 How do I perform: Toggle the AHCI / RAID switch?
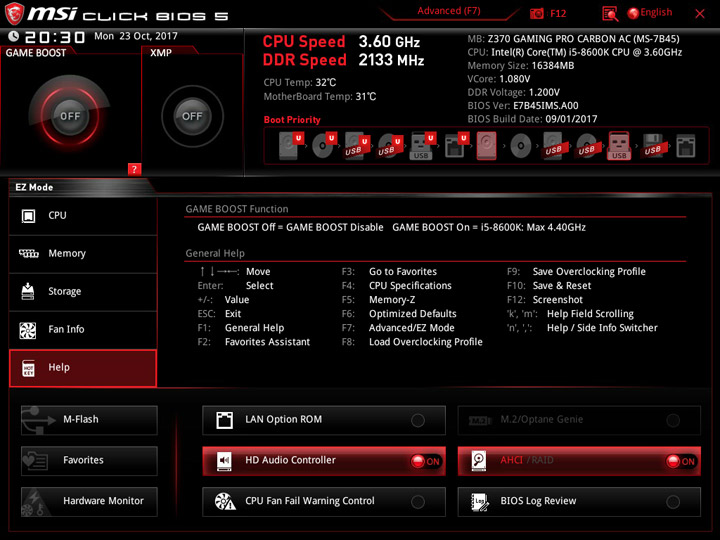click(579, 461)
